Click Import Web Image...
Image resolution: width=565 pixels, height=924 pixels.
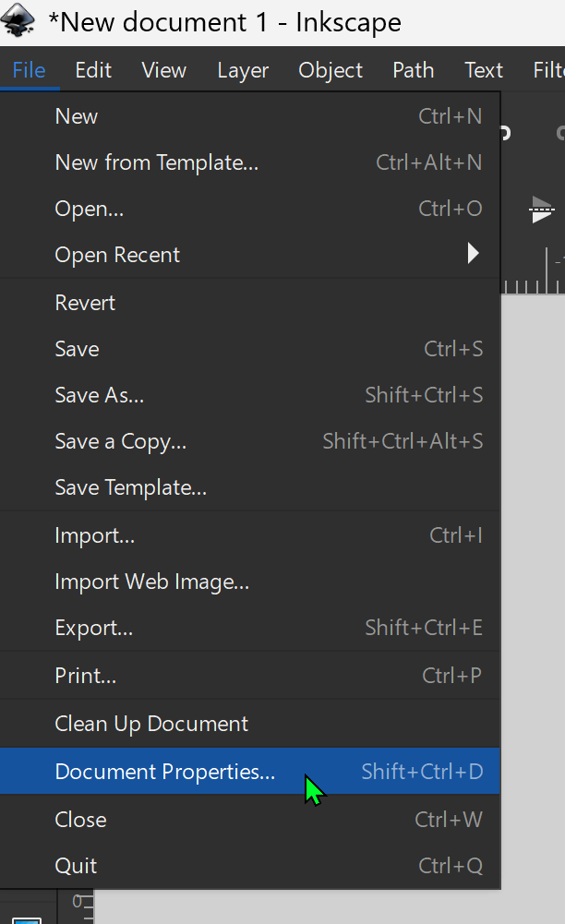(x=151, y=581)
